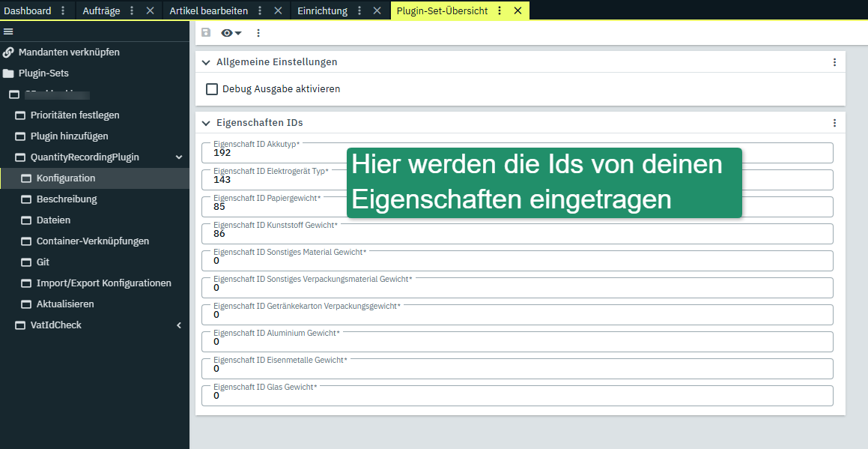This screenshot has height=449, width=868.
Task: Switch to the Artikel bearbeiten tab
Action: pyautogui.click(x=208, y=10)
